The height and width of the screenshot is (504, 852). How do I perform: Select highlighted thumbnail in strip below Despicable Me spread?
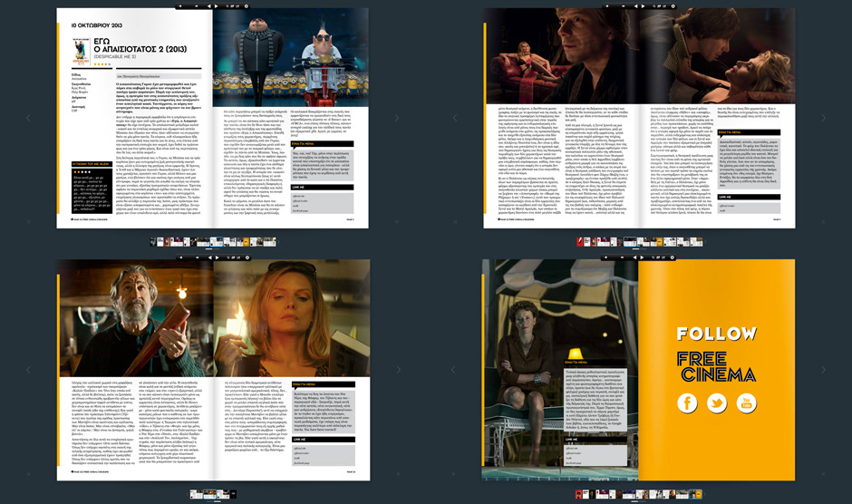pos(217,242)
